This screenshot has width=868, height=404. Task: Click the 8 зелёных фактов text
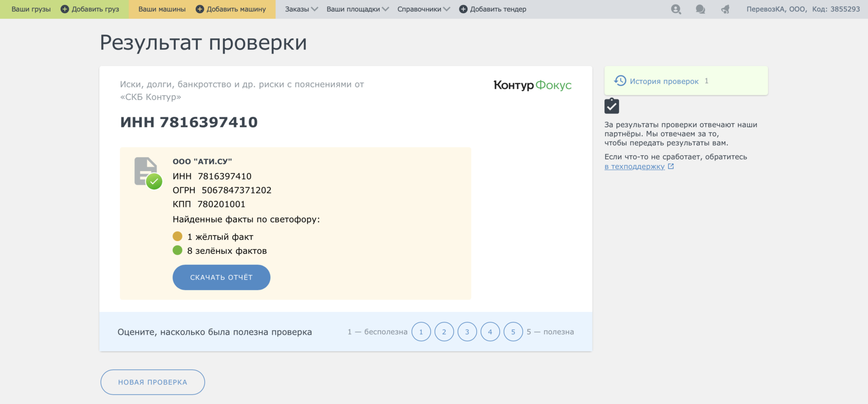coord(227,251)
